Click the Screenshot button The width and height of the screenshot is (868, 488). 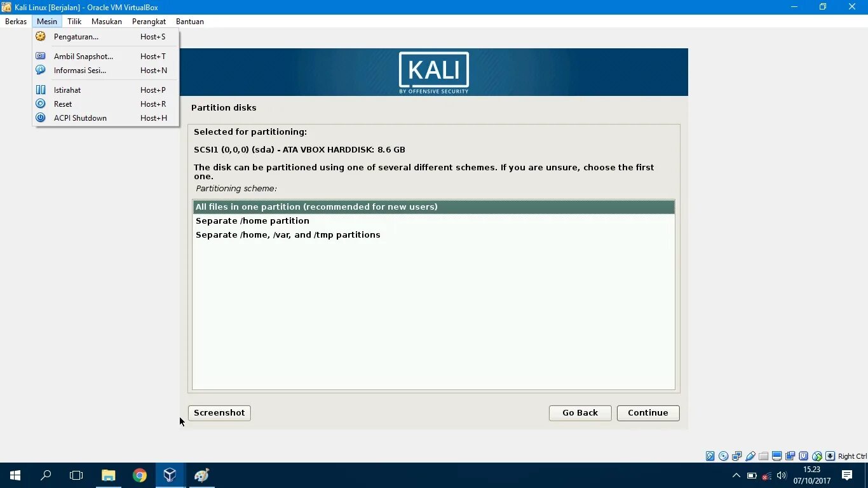(219, 413)
